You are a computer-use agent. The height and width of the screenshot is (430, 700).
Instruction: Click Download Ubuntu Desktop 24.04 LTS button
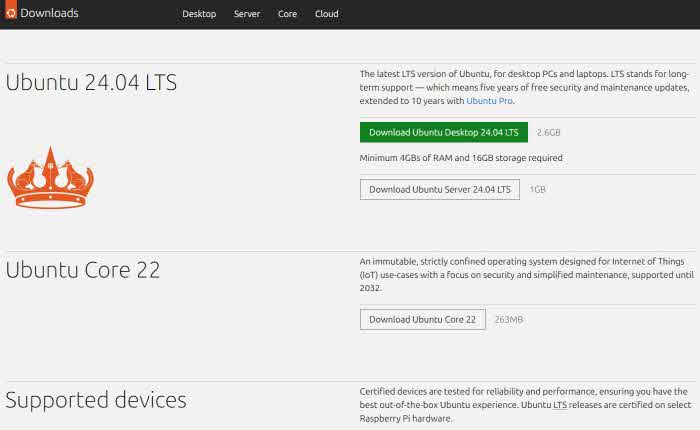(444, 133)
